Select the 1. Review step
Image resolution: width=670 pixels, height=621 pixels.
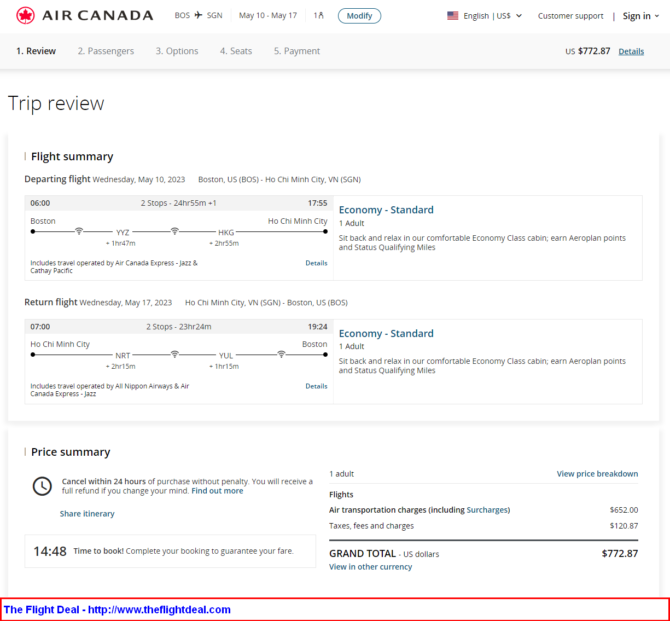[x=36, y=51]
